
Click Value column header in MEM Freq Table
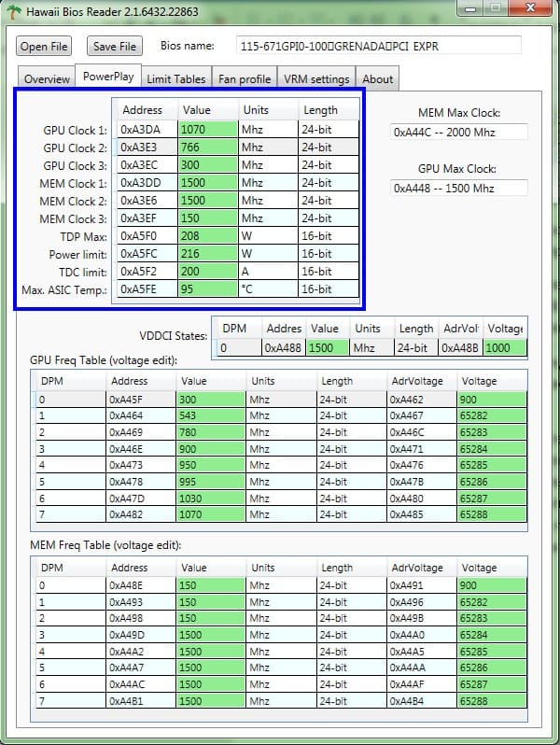pos(212,568)
